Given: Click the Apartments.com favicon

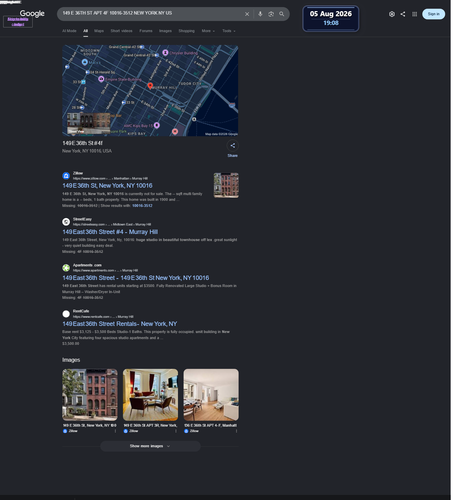Looking at the screenshot, I should [66, 268].
